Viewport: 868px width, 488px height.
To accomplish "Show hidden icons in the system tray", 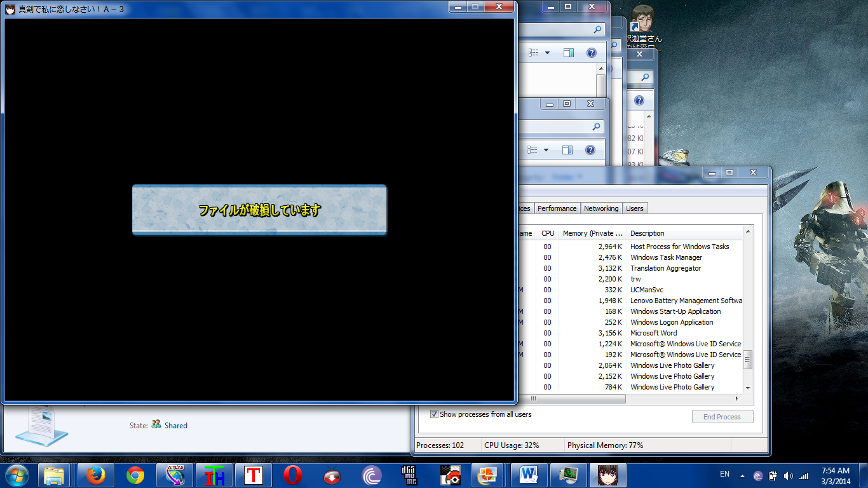I will 742,476.
